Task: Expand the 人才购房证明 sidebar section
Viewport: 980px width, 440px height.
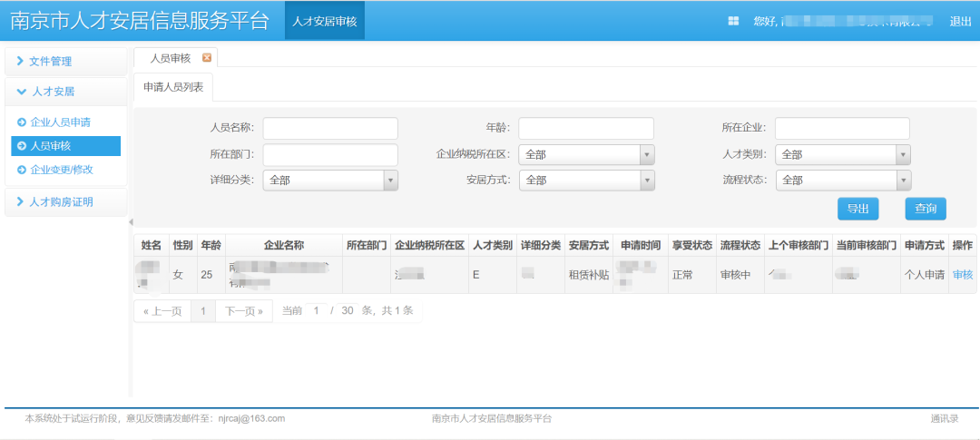Action: pos(65,202)
